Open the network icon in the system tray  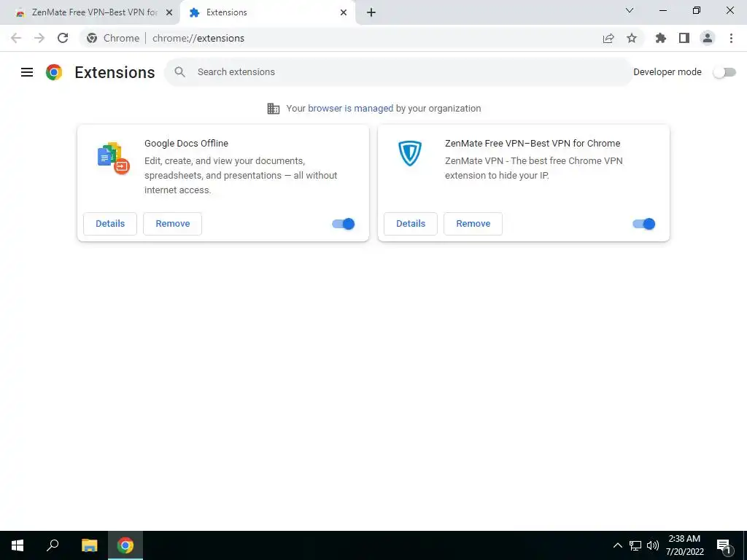coord(635,545)
